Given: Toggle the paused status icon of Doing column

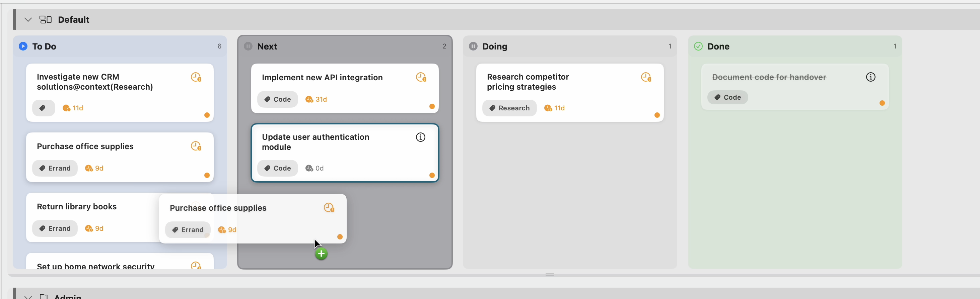Looking at the screenshot, I should tap(473, 46).
